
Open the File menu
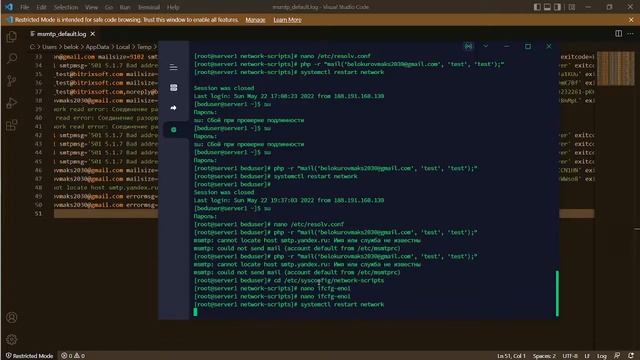(x=24, y=7)
